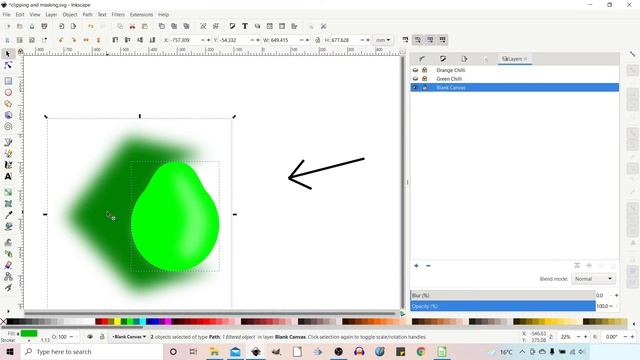Open the File menu
The image size is (640, 360).
[7, 14]
